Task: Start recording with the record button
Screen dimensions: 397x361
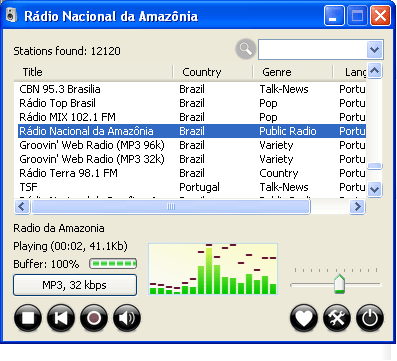Action: [x=94, y=318]
